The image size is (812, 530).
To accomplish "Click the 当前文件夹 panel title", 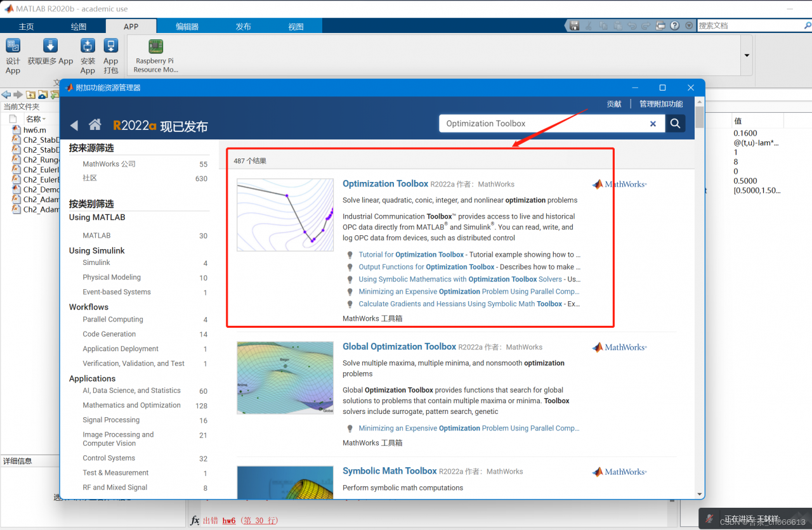I will [x=22, y=107].
